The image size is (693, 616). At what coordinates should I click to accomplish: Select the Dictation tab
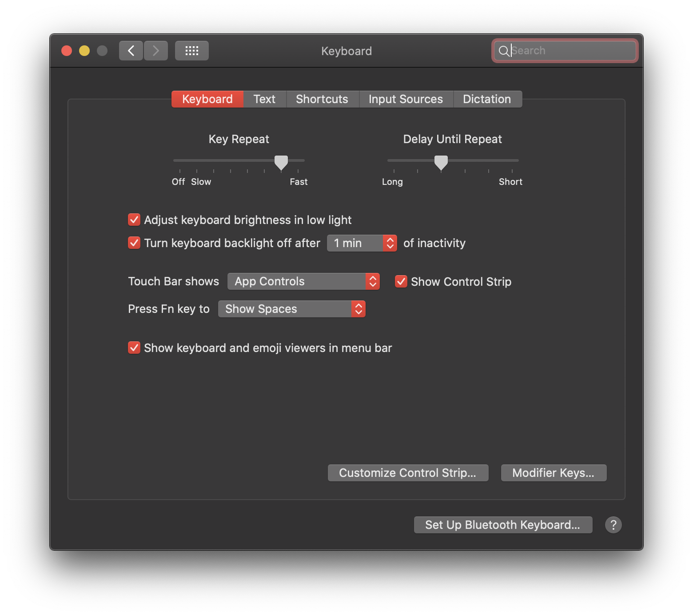tap(487, 99)
